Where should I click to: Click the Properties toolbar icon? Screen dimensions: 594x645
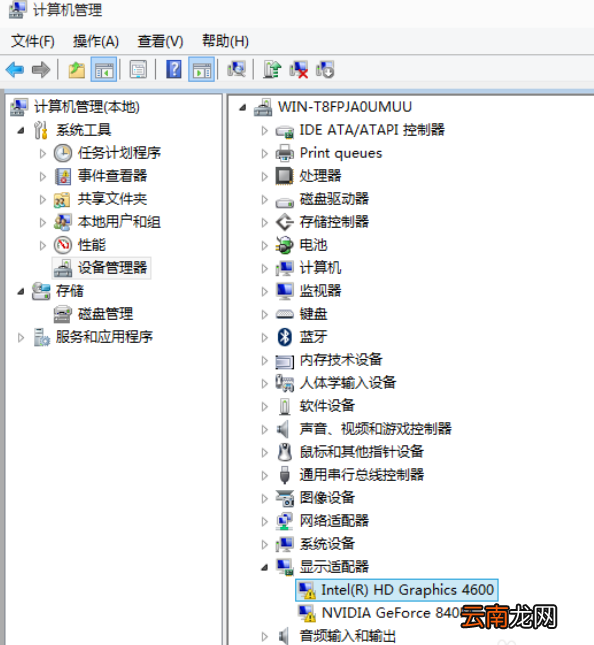[138, 70]
